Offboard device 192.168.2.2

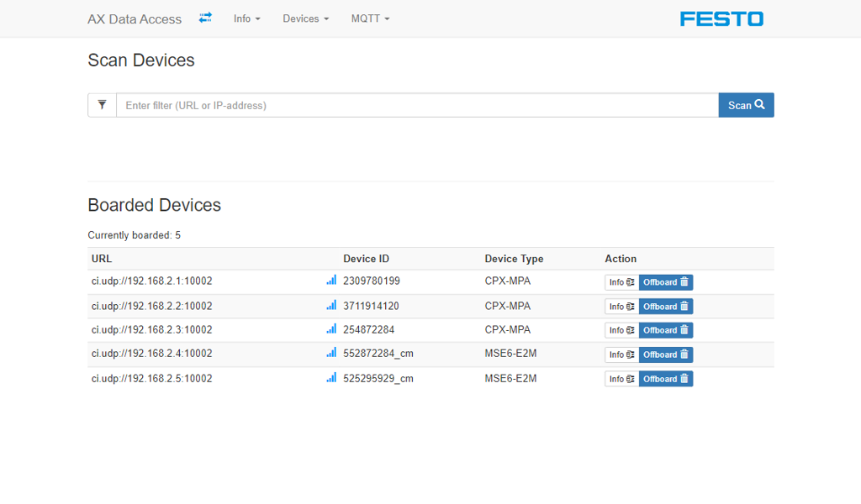point(666,307)
